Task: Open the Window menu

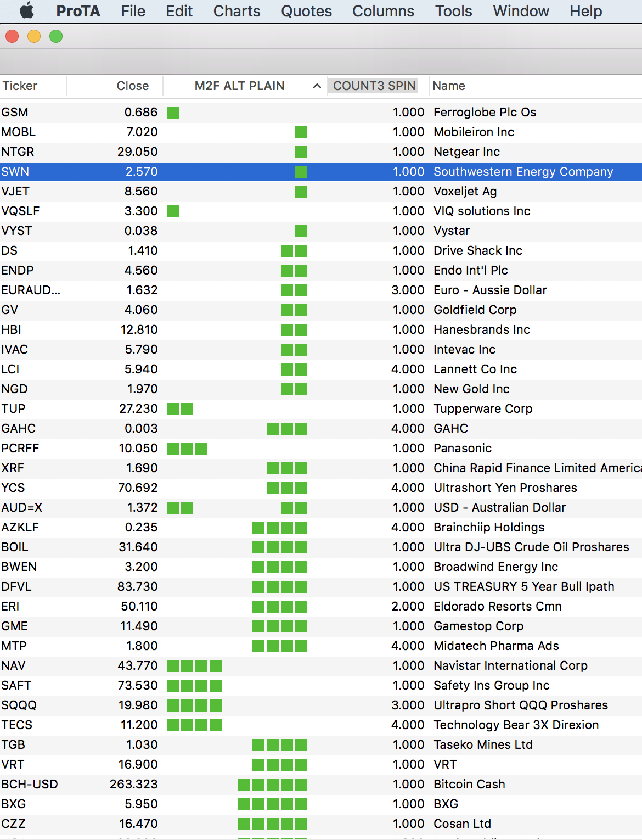Action: (x=521, y=11)
